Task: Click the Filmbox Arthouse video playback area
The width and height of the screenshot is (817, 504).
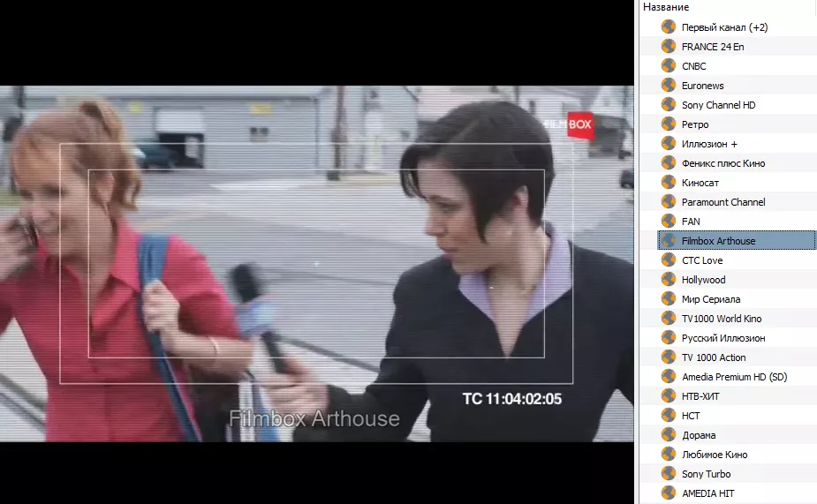Action: pos(317,263)
